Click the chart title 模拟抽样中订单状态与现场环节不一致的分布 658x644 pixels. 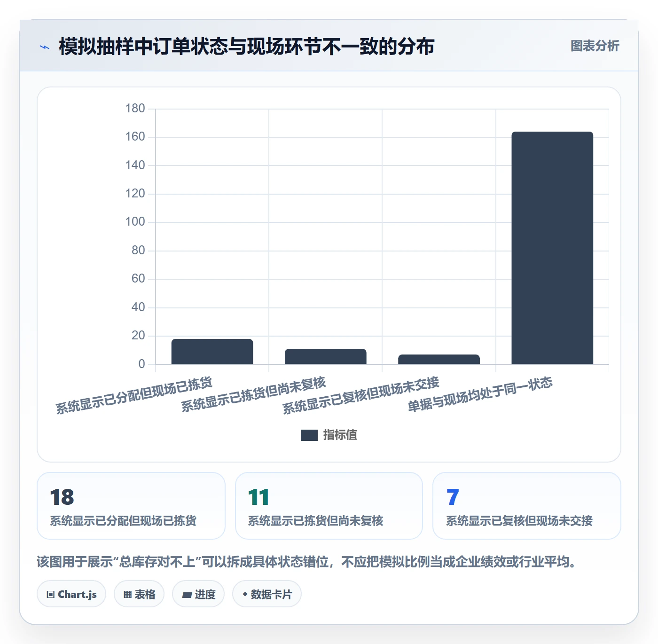(x=247, y=47)
